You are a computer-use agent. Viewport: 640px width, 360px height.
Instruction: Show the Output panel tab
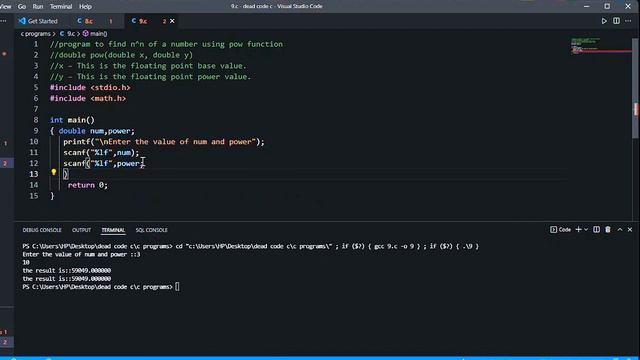click(x=81, y=230)
